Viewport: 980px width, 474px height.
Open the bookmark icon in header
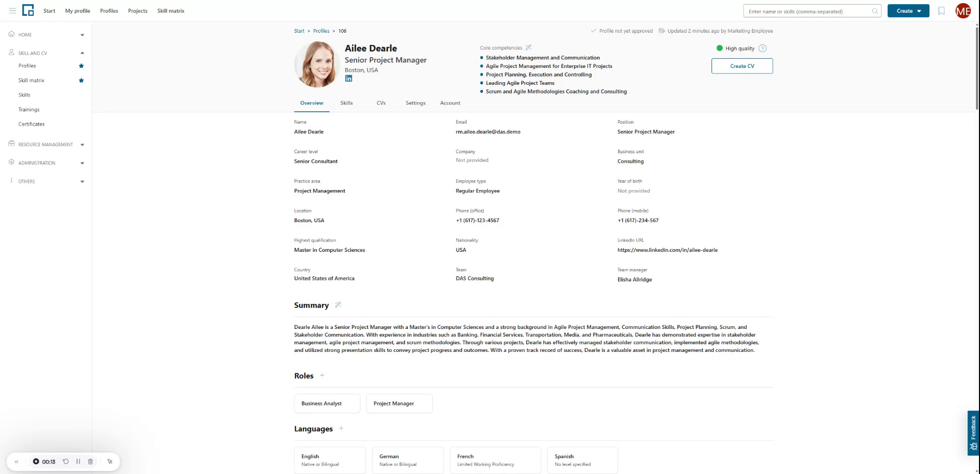941,11
